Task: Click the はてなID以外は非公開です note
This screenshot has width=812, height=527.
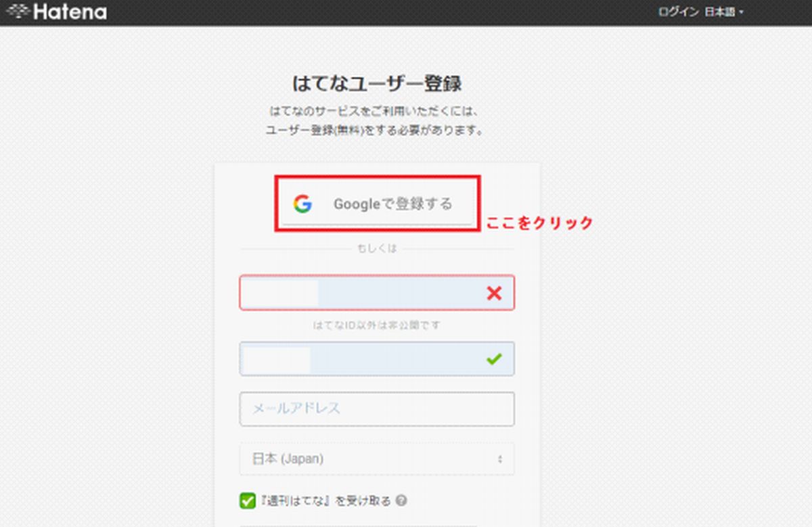Action: pyautogui.click(x=377, y=325)
